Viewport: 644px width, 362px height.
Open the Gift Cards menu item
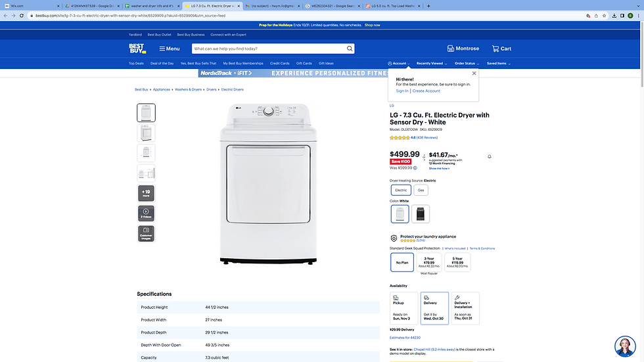(304, 63)
